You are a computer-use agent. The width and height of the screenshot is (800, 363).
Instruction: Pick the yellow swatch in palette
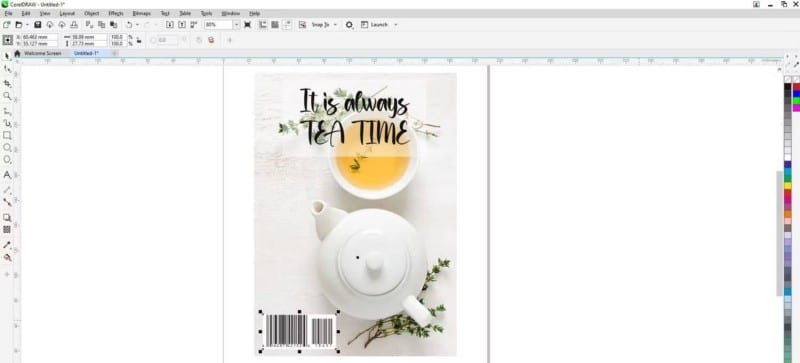pyautogui.click(x=788, y=185)
